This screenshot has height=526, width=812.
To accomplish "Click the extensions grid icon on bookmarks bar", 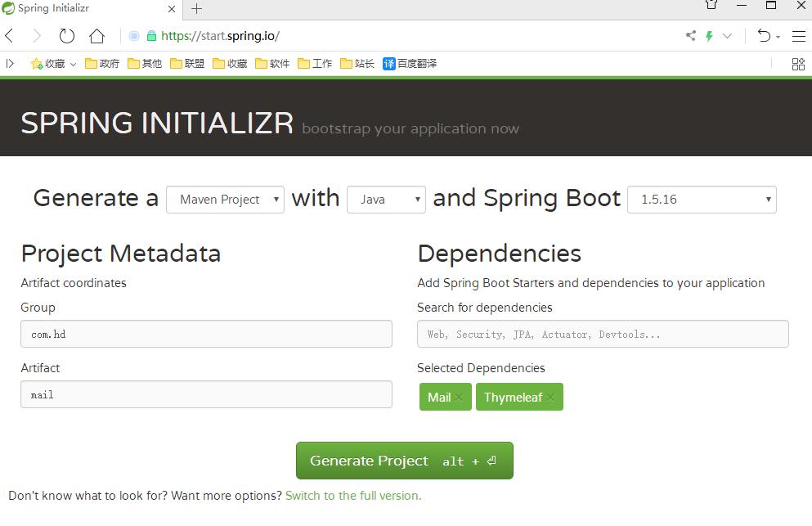I will (799, 64).
